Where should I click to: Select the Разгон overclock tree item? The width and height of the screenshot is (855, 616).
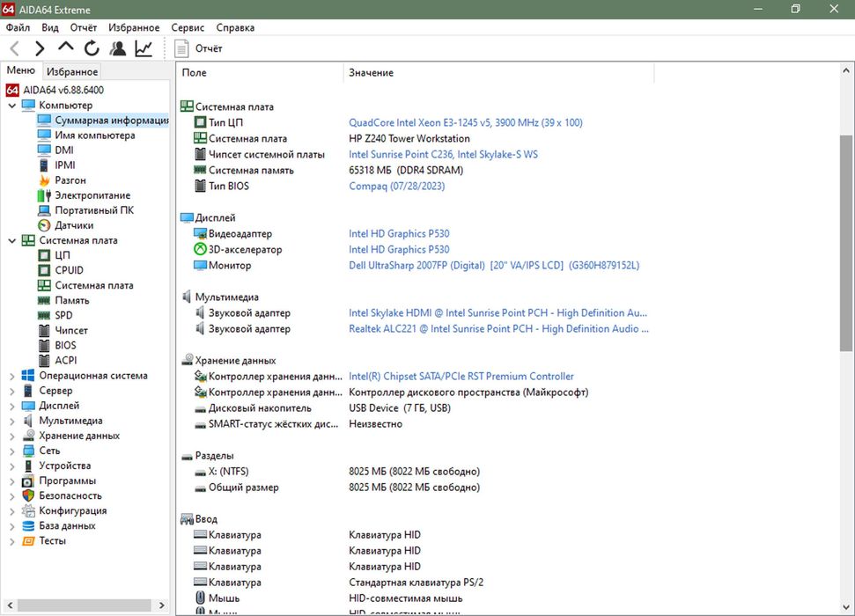coord(70,180)
